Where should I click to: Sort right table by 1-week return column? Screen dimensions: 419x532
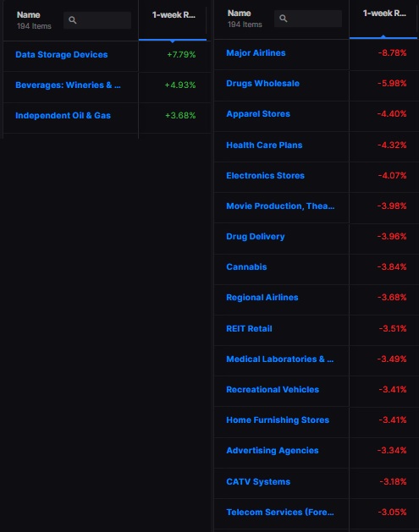(384, 14)
